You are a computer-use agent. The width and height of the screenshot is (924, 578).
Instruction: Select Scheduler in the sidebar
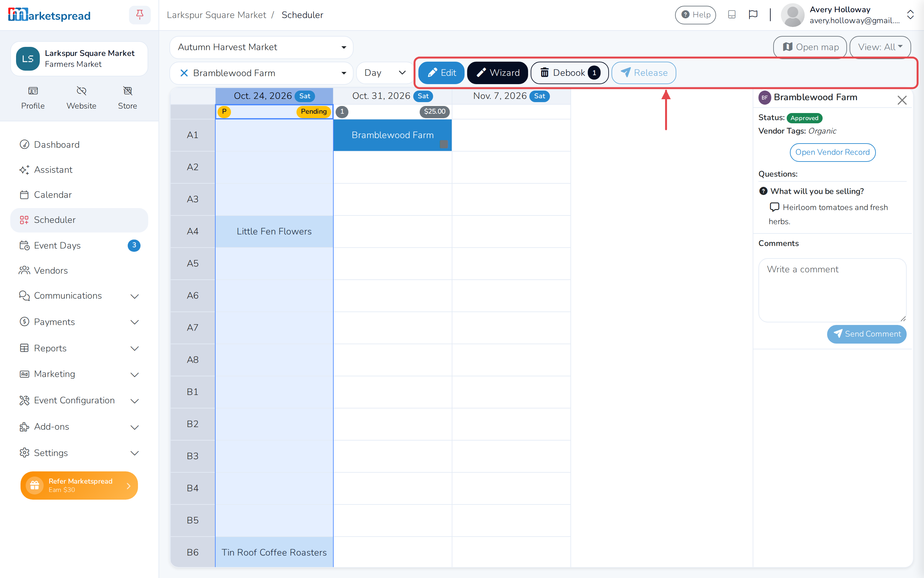point(79,220)
